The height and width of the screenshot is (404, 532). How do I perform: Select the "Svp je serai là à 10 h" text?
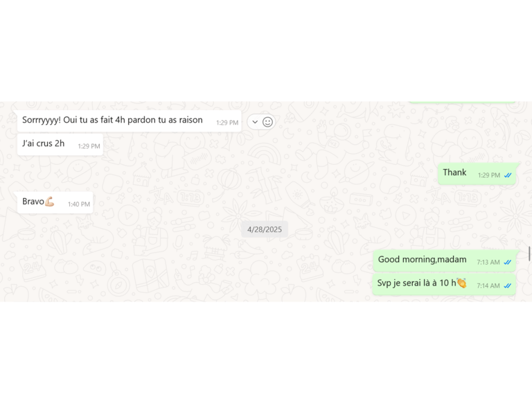pos(416,283)
